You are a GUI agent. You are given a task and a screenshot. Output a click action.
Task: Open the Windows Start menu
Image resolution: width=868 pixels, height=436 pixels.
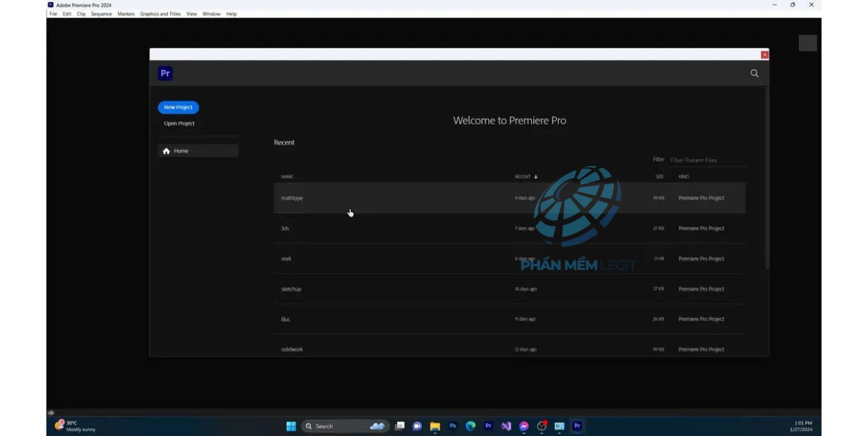(291, 426)
